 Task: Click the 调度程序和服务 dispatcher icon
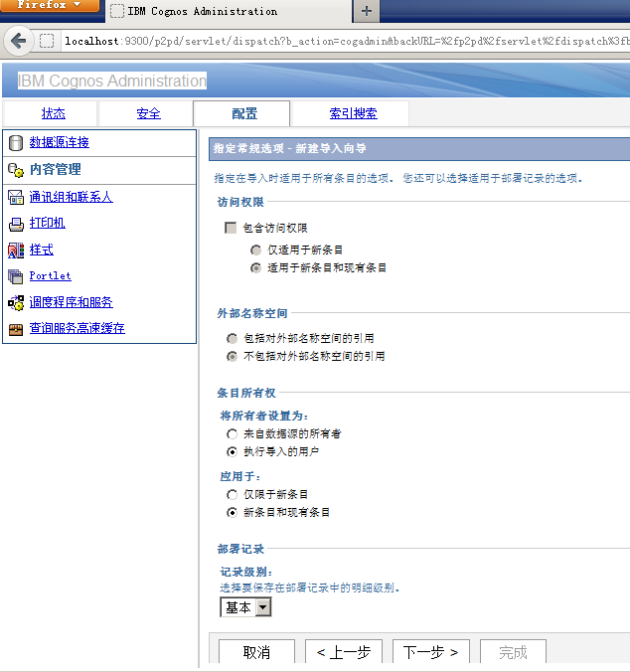16,303
